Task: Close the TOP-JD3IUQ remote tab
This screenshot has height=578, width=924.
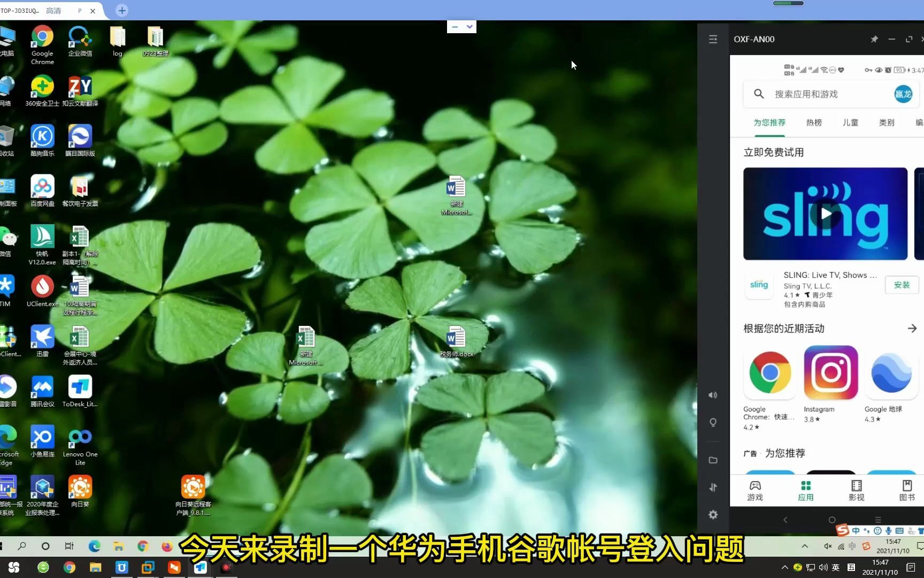Action: pyautogui.click(x=93, y=11)
